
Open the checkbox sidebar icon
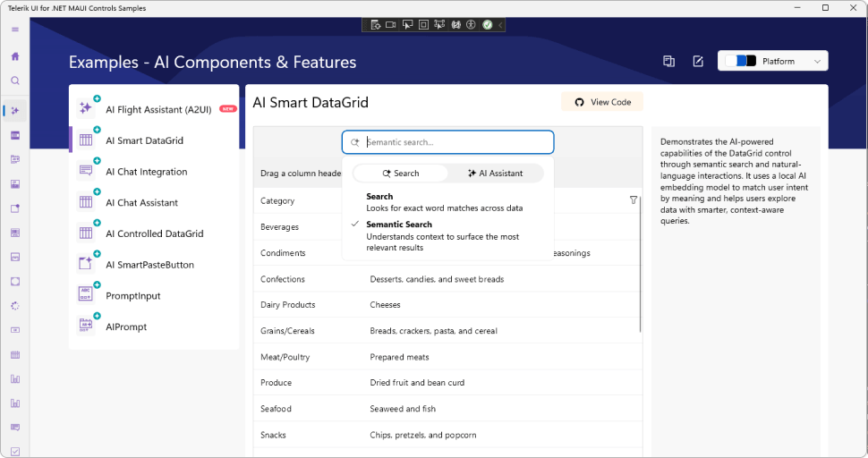pos(15,452)
